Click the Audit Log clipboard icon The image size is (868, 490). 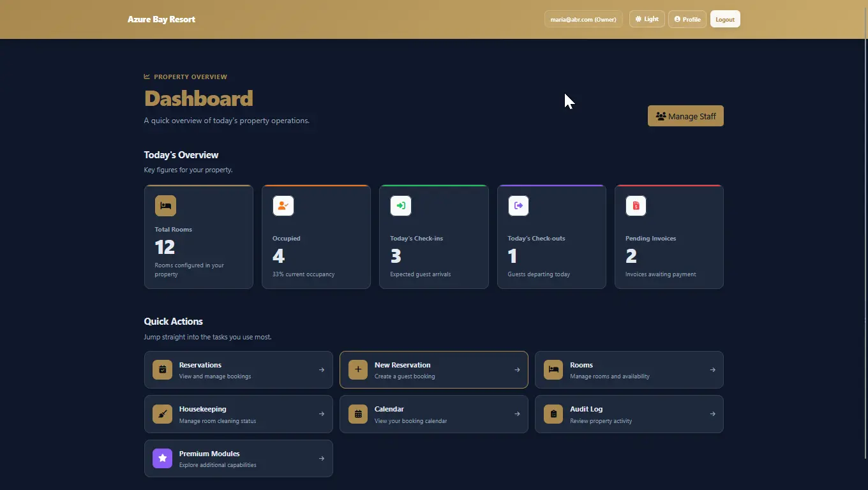coord(553,414)
